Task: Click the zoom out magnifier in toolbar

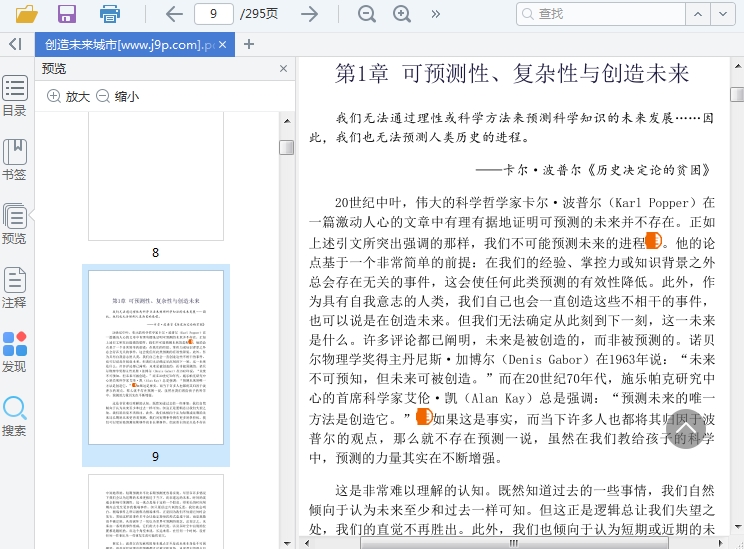Action: coord(367,14)
